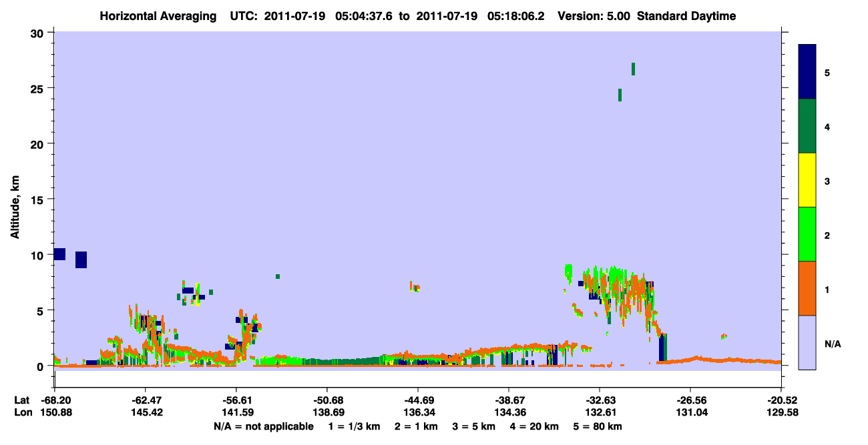This screenshot has width=868, height=445.
Task: Click the 'N/A = not applicable' legend text
Action: coord(263,426)
